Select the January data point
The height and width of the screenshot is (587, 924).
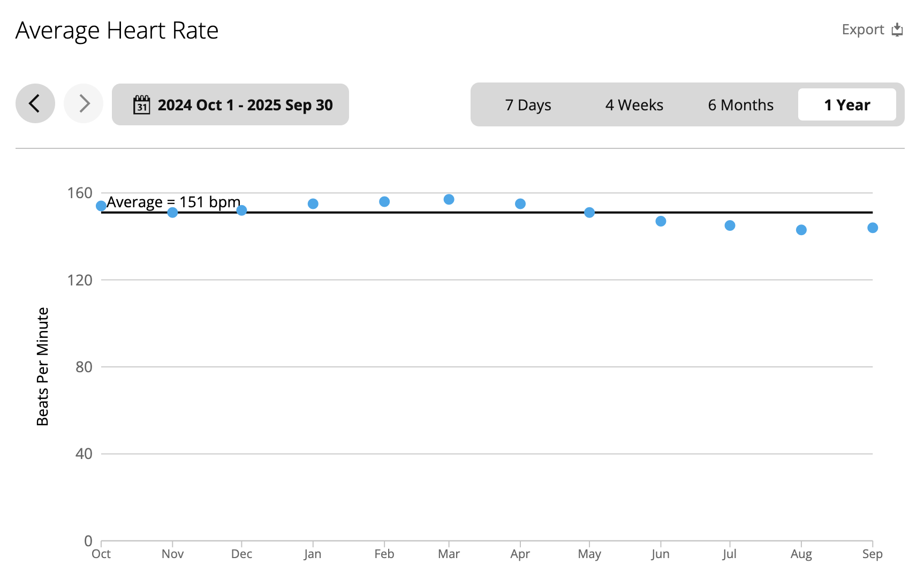(313, 204)
